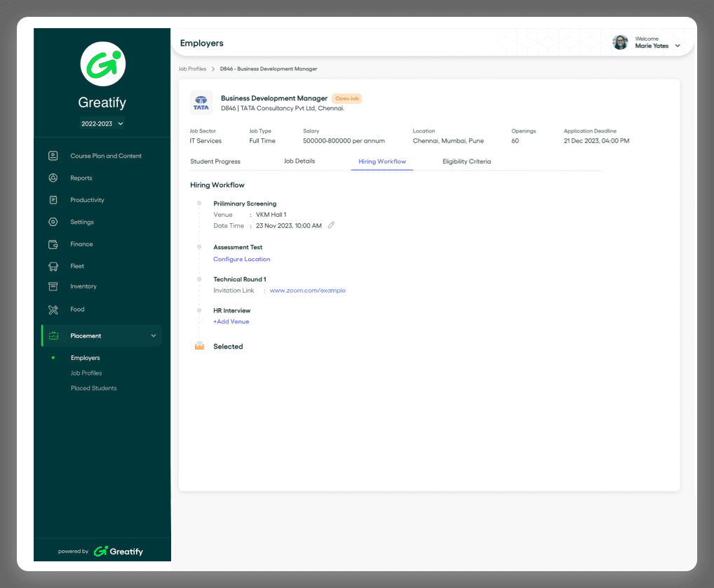714x588 pixels.
Task: Edit Preliminary Screening date with pencil icon
Action: point(332,225)
